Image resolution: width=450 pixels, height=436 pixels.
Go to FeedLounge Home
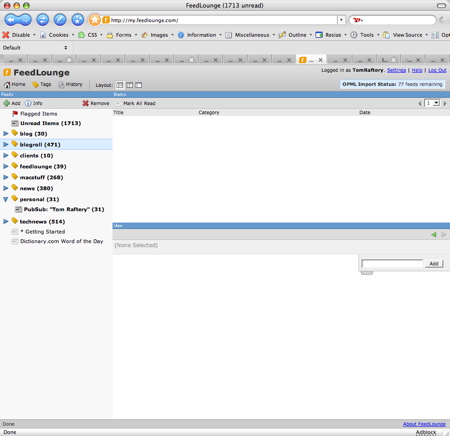(x=14, y=85)
